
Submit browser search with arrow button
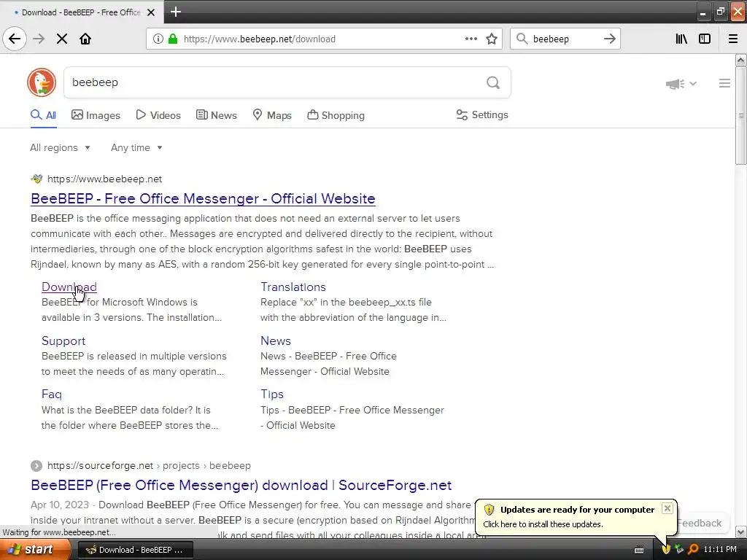[x=610, y=39]
